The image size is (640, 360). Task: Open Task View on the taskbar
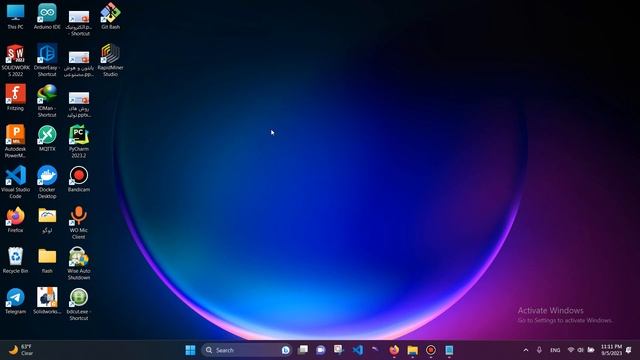tap(302, 350)
